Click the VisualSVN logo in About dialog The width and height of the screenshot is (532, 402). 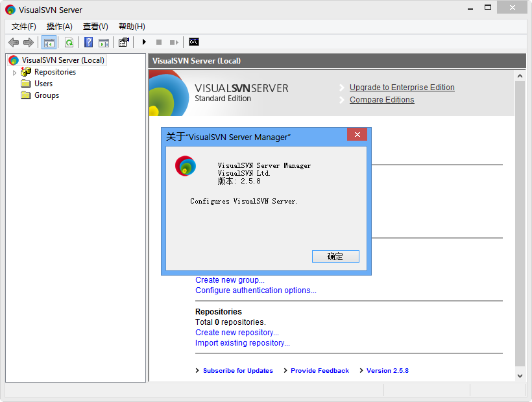[x=186, y=166]
